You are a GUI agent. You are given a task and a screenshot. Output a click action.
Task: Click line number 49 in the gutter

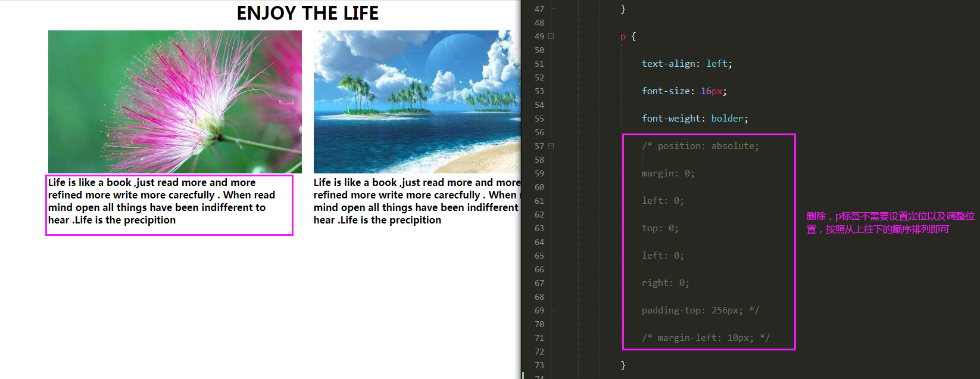point(539,36)
